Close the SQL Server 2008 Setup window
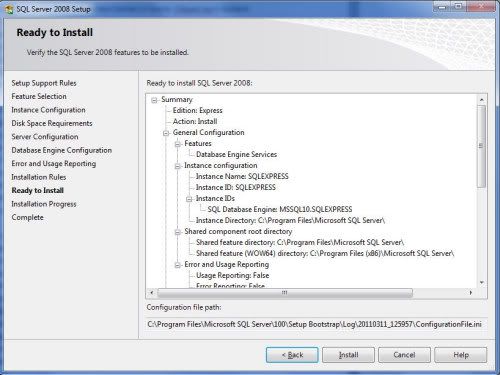 point(481,7)
